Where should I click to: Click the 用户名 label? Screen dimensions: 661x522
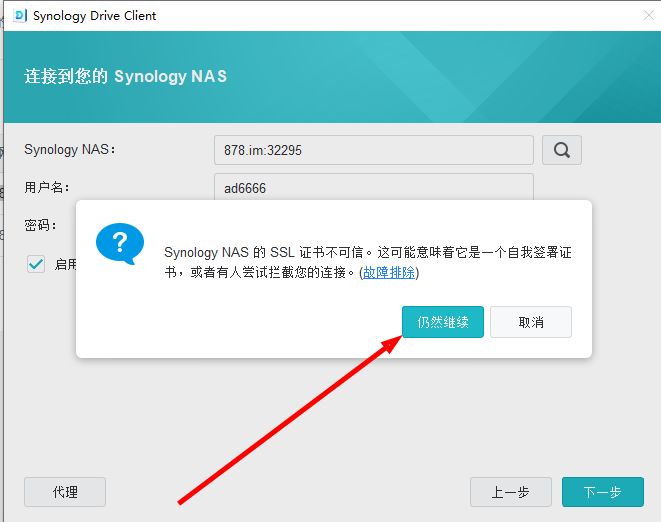(x=46, y=187)
